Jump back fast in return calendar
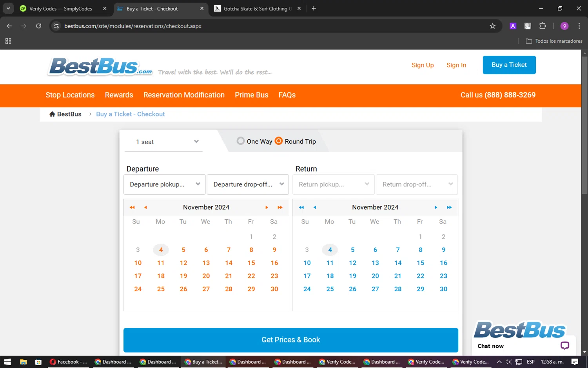This screenshot has width=588, height=368. point(301,207)
